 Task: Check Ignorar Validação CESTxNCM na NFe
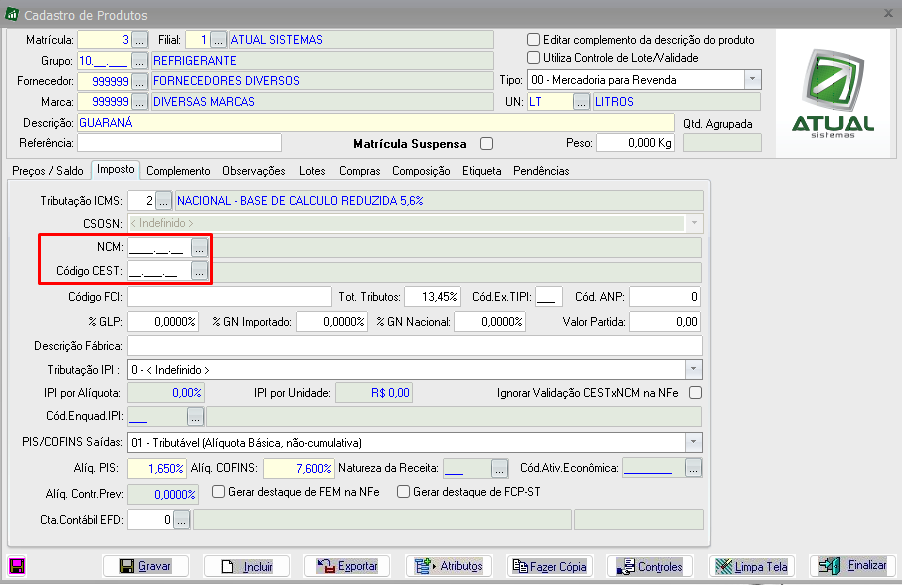695,393
